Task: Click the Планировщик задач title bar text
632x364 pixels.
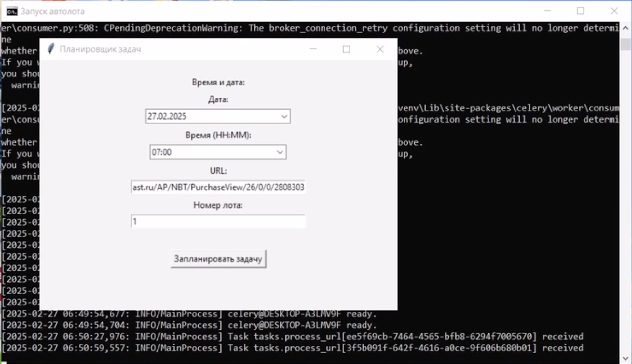Action: [100, 49]
